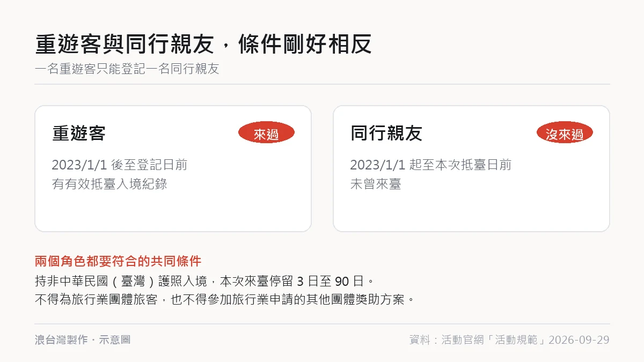
Task: Click the empty area of 同行親友 card
Action: pyautogui.click(x=471, y=212)
